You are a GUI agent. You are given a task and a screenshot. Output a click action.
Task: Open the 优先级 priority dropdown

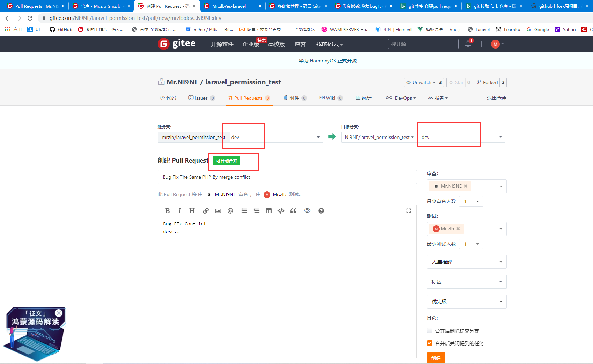coord(466,302)
